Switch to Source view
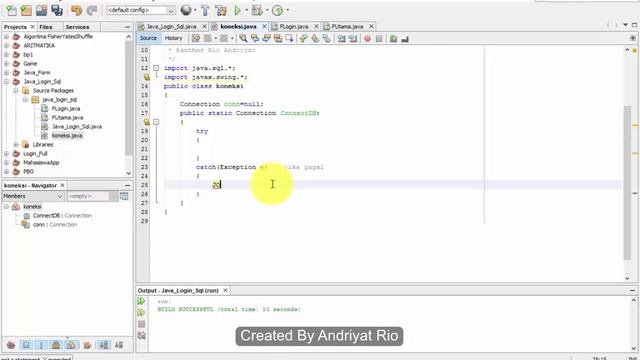 pos(148,38)
